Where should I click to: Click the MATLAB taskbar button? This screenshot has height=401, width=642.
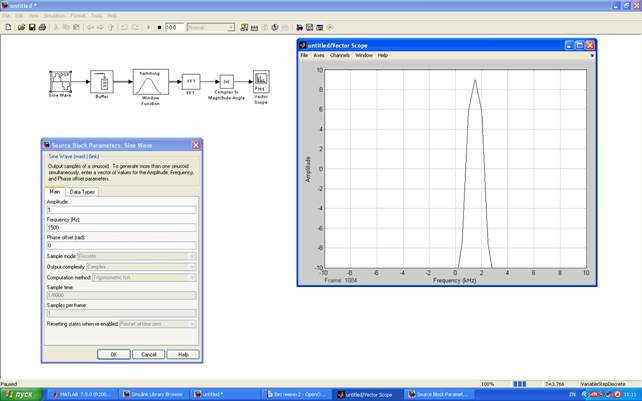[82, 394]
